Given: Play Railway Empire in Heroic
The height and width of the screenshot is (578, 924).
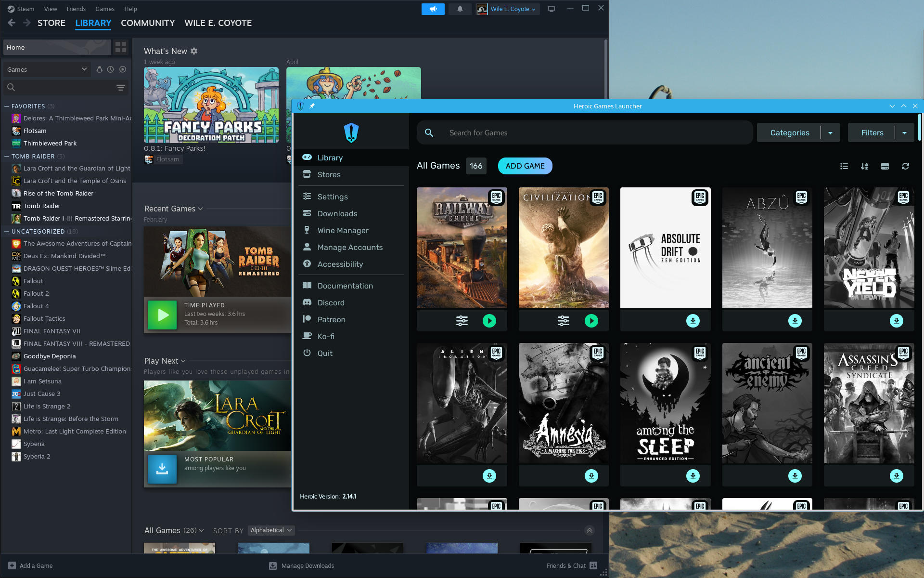Looking at the screenshot, I should click(x=489, y=321).
